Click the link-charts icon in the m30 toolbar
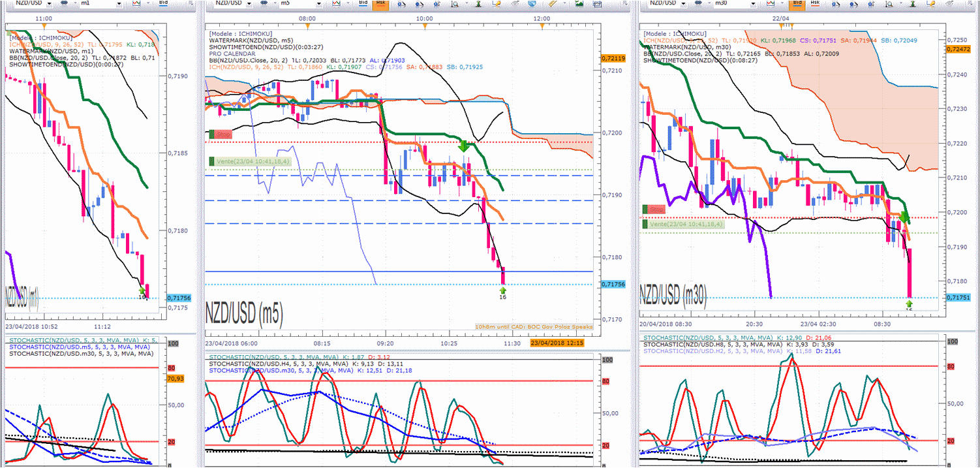Image resolution: width=980 pixels, height=468 pixels. pyautogui.click(x=698, y=3)
